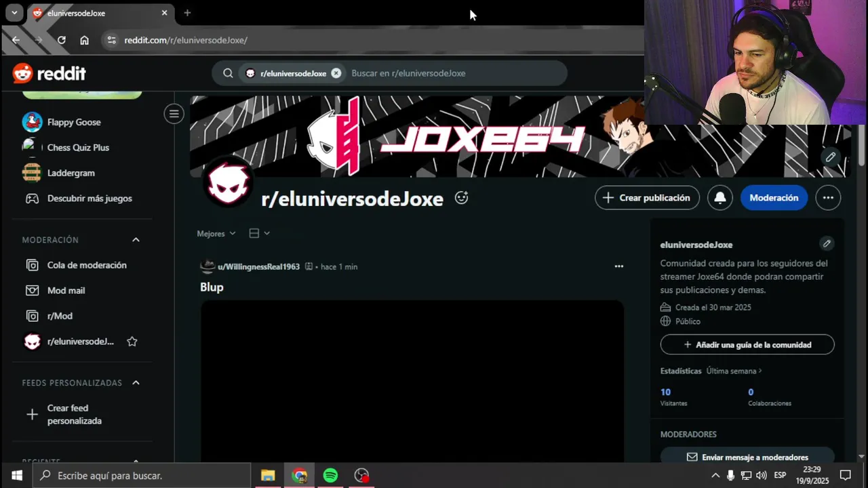Open the tab search dropdown
The width and height of the screenshot is (868, 488).
[14, 13]
